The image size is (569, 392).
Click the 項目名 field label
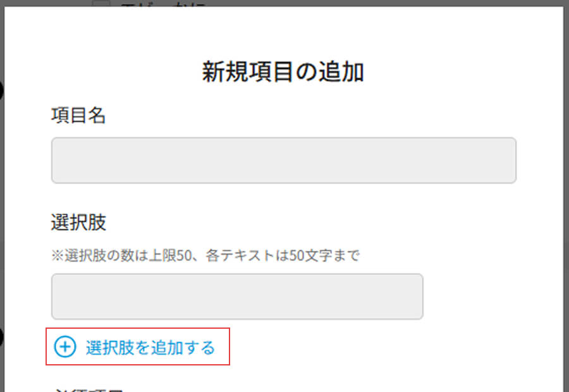78,116
